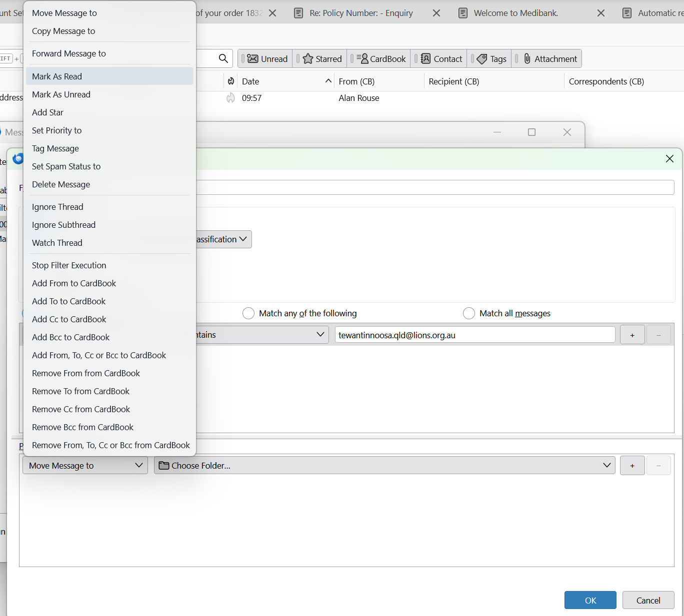Click the quick filter search magnifier icon
Screen dimensions: 684x616
pos(223,58)
